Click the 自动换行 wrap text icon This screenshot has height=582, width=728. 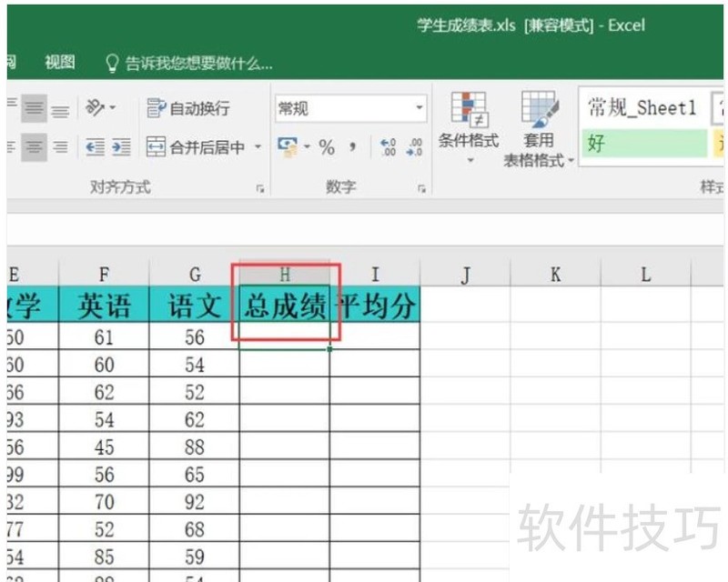156,108
